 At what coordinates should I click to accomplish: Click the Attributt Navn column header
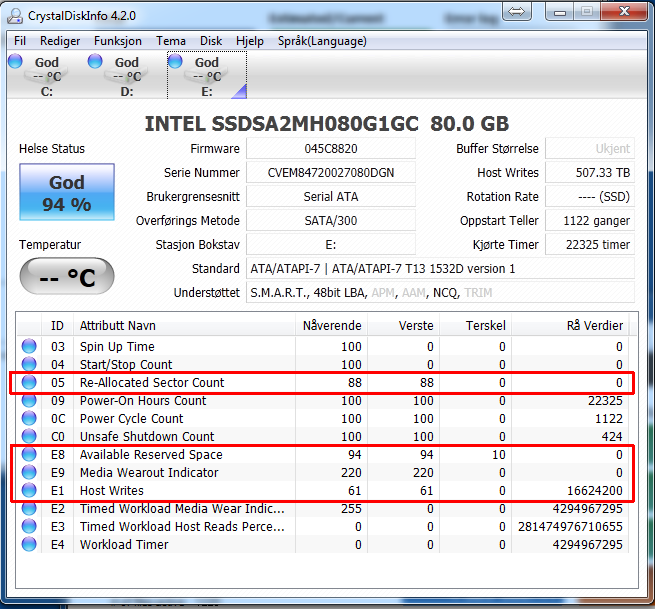tap(185, 325)
